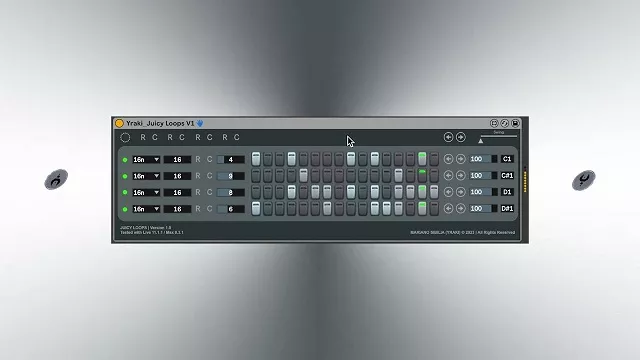Toggle the green dot on the C#1 row
The width and height of the screenshot is (640, 360).
click(x=125, y=176)
